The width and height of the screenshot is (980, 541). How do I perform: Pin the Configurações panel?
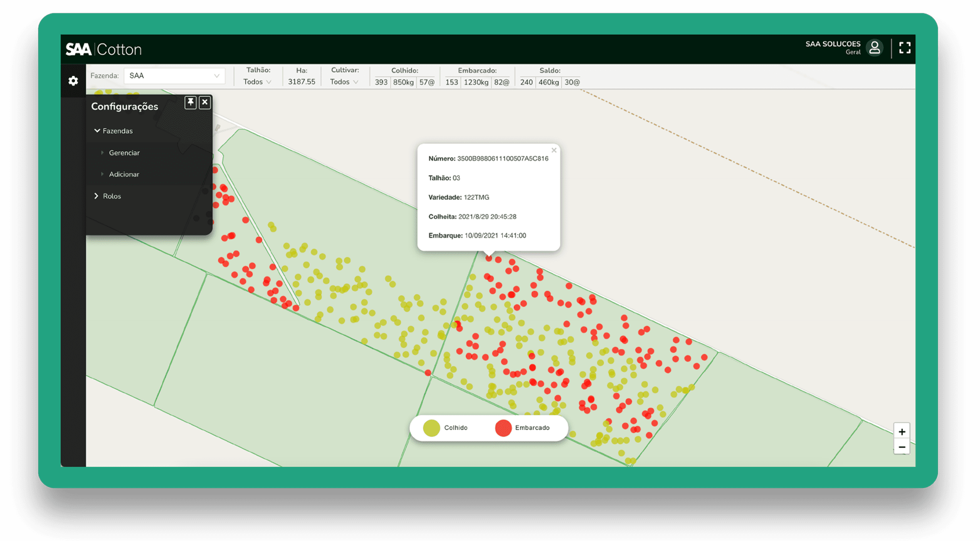(x=190, y=102)
